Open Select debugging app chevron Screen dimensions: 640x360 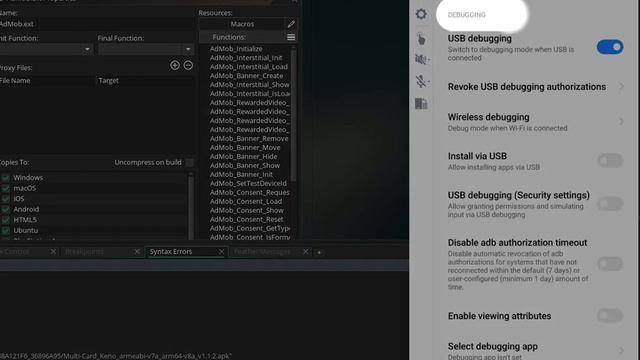[x=621, y=350]
